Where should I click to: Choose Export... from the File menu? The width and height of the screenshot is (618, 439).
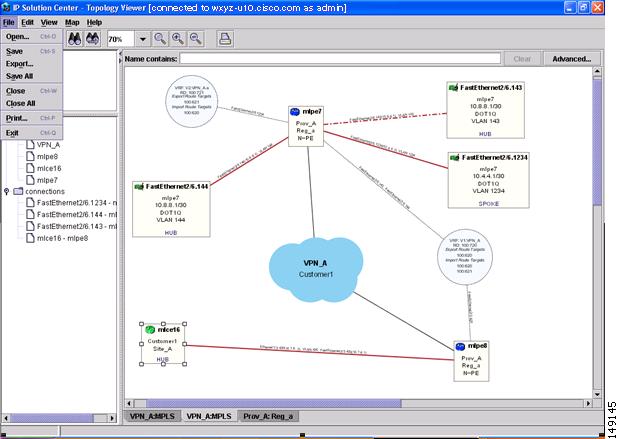19,64
